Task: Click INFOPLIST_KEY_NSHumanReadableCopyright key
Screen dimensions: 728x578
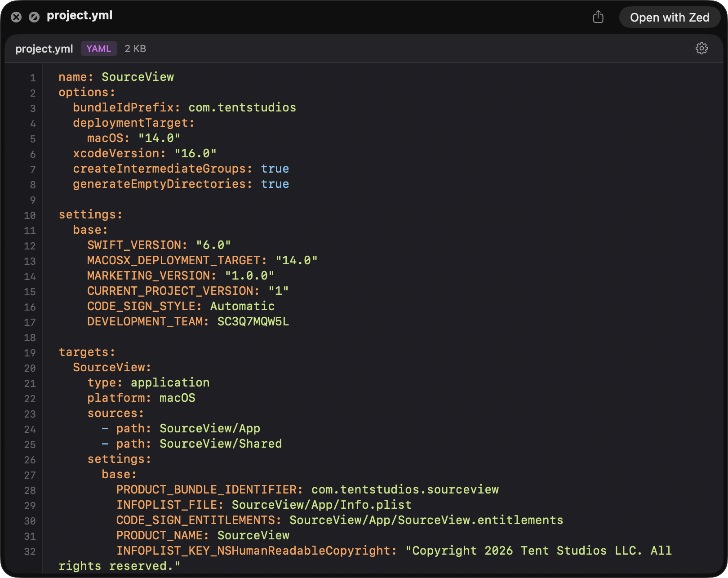Action: click(257, 551)
